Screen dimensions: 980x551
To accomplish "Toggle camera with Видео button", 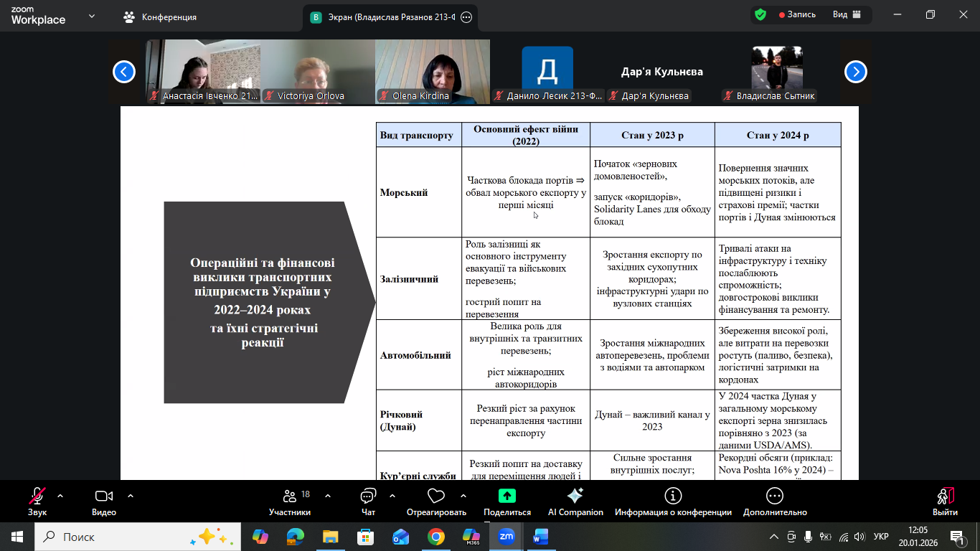I will point(104,501).
